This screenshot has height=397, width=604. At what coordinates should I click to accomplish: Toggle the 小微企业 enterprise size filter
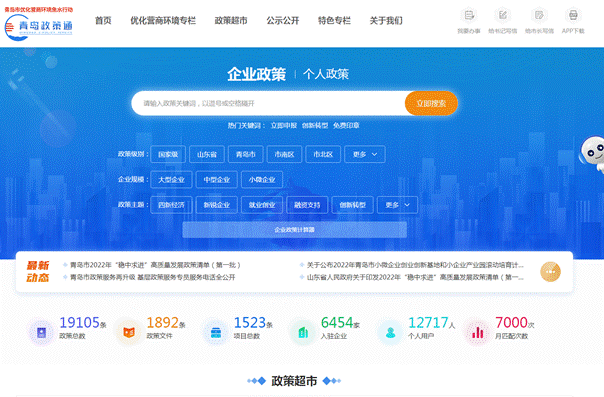[x=262, y=179]
